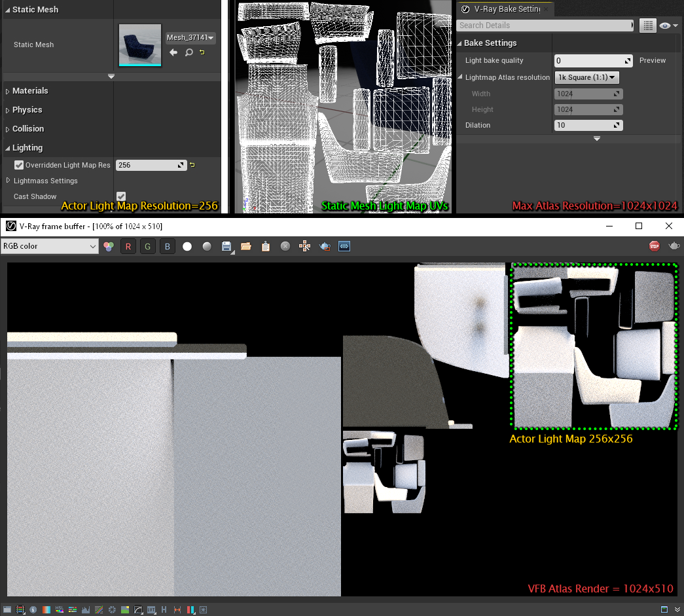Toggle sRGB display curve icon

click(138, 609)
